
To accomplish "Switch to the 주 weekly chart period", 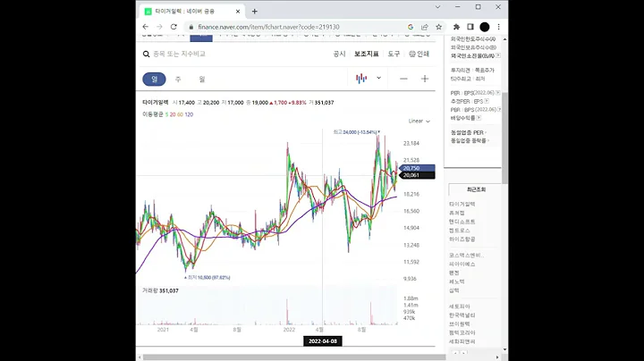I will click(x=178, y=80).
